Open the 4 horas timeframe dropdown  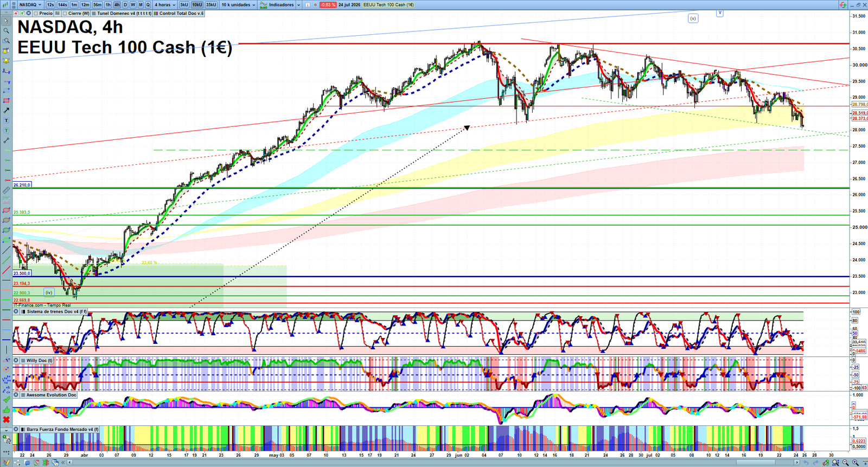pyautogui.click(x=164, y=4)
